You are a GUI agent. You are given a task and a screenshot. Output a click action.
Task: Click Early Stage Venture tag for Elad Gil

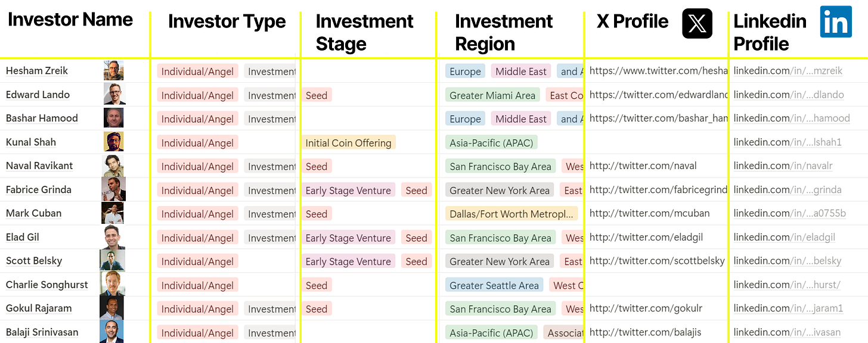tap(348, 238)
